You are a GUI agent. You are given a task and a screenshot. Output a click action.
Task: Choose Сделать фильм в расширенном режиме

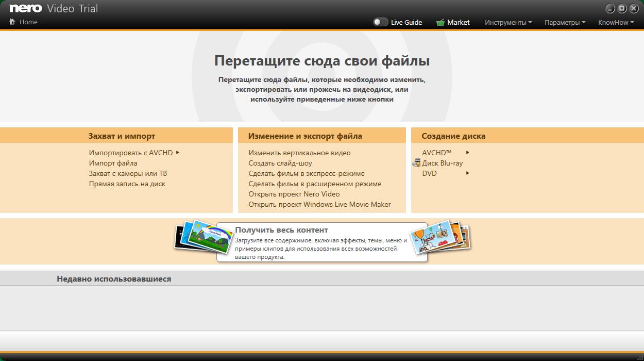(x=315, y=184)
